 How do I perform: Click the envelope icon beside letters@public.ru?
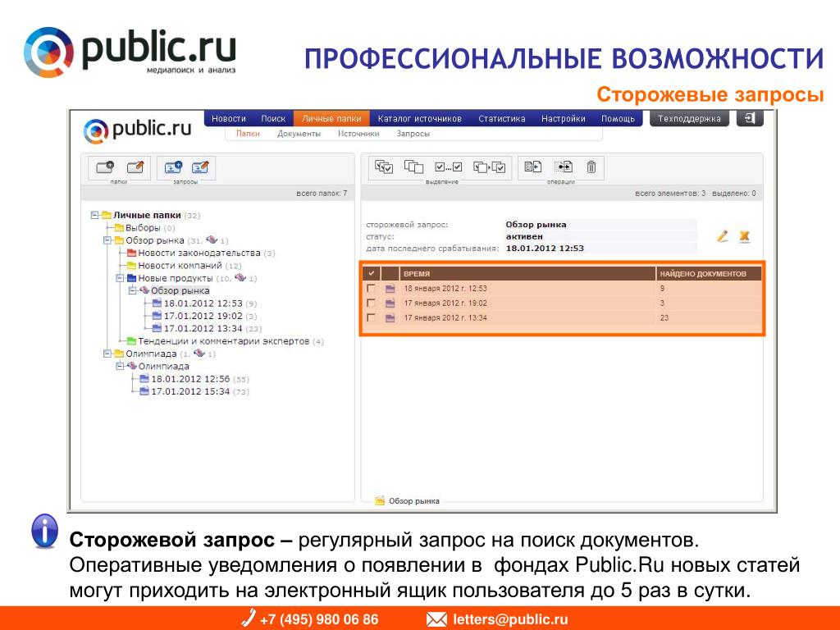click(x=436, y=620)
